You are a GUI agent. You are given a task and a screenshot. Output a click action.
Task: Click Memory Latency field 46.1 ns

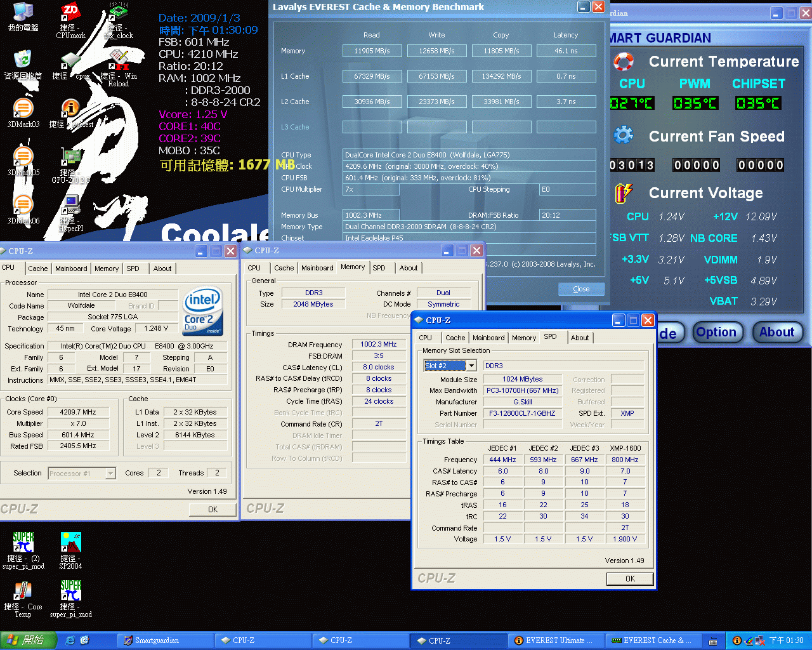point(566,51)
